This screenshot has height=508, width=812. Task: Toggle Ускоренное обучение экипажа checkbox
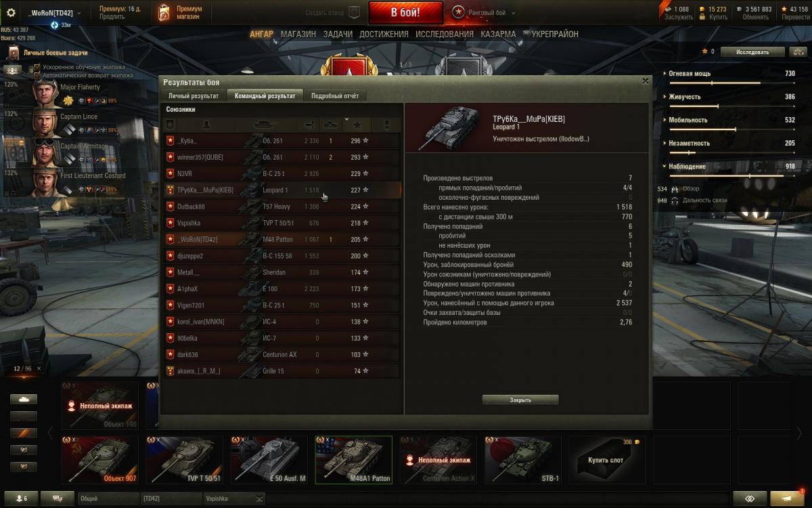38,67
